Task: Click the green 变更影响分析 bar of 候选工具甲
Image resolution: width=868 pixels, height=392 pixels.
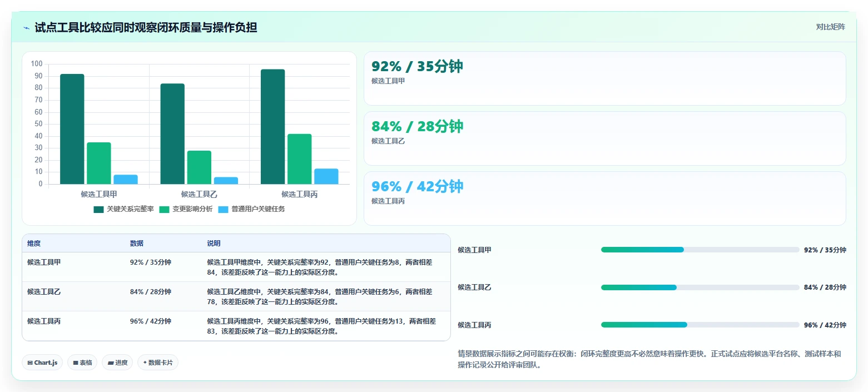Action: [x=99, y=163]
